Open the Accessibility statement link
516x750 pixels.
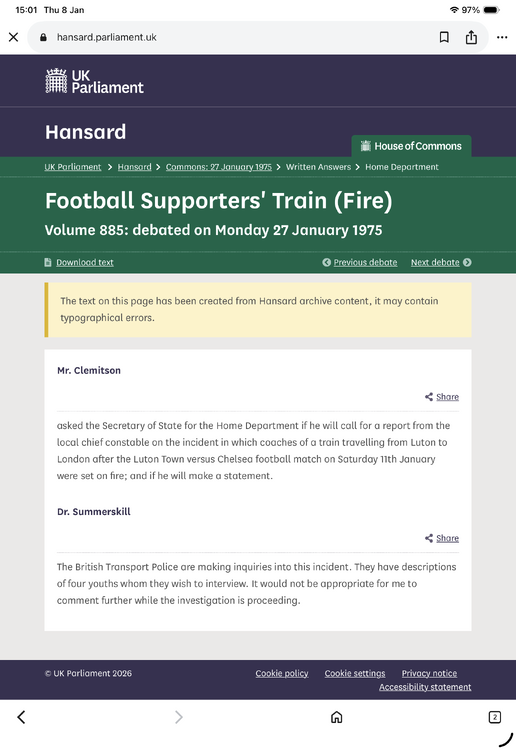click(x=425, y=687)
